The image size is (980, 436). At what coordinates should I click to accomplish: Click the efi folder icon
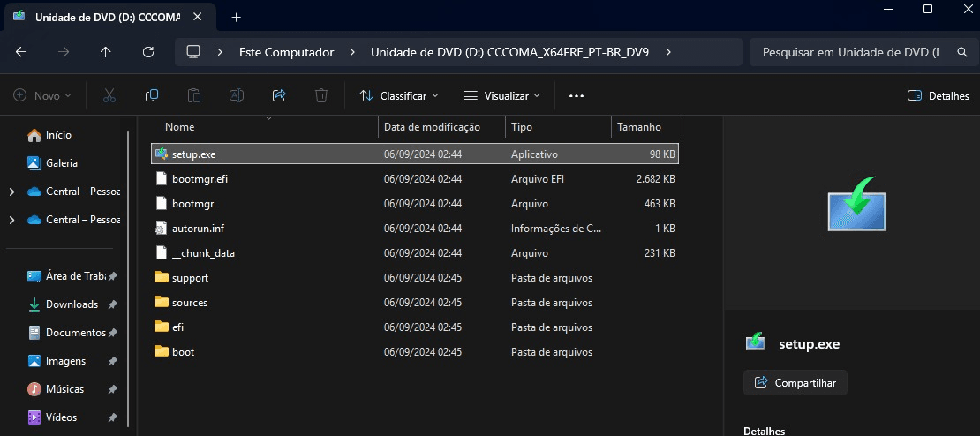point(162,327)
